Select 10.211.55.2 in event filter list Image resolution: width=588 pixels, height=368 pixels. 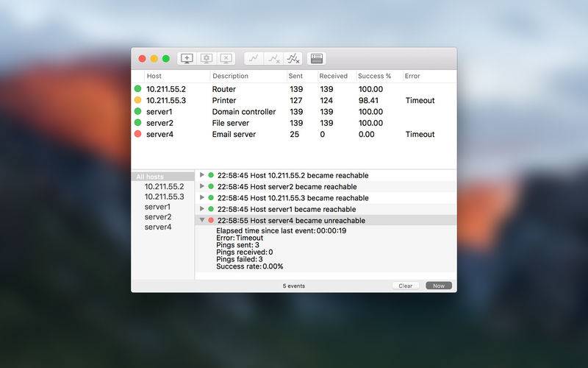(x=164, y=187)
